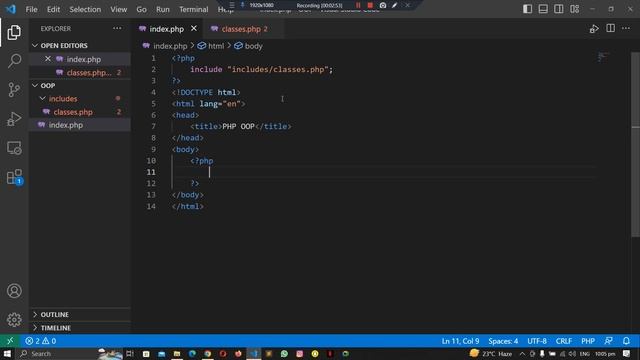This screenshot has width=640, height=360.
Task: Click the Explorer views and more actions ellipsis
Action: click(117, 29)
